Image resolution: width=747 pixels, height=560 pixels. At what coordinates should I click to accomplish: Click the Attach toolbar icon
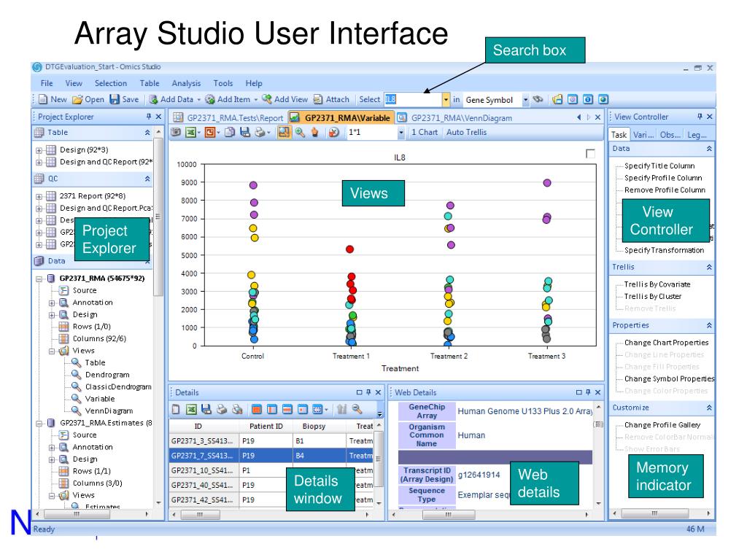[x=318, y=99]
